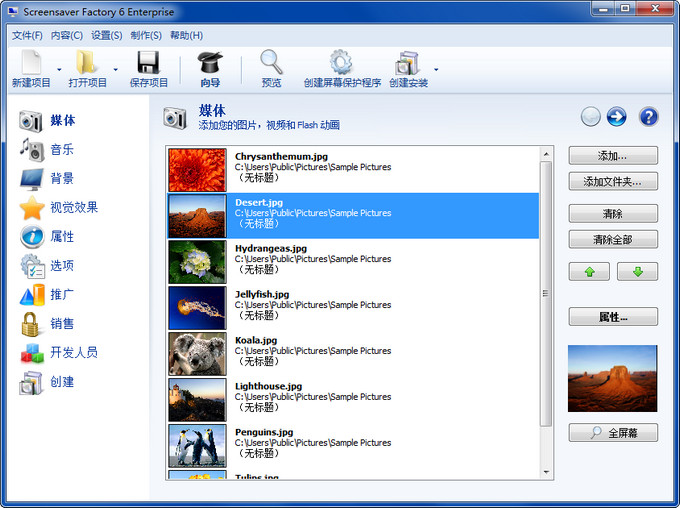The image size is (680, 508).
Task: Click the 预览 magnifier icon
Action: tap(271, 62)
